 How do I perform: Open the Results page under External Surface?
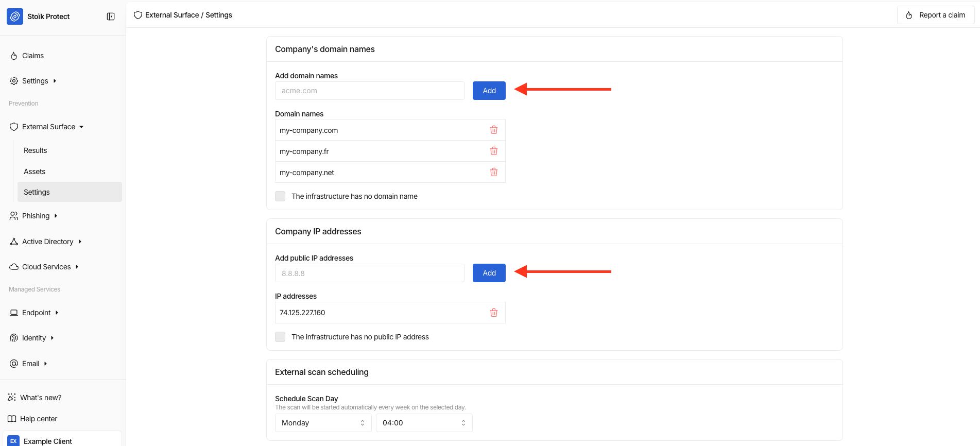(x=36, y=150)
